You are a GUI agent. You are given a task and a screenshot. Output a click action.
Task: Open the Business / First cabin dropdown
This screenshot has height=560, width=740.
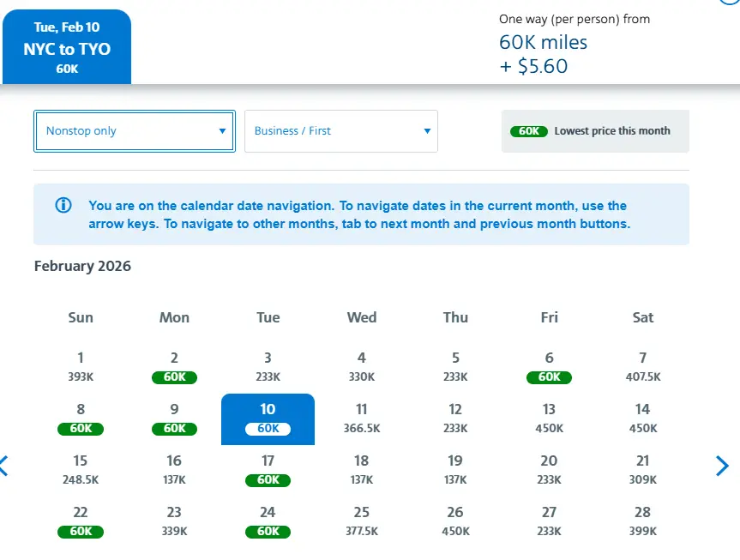341,131
